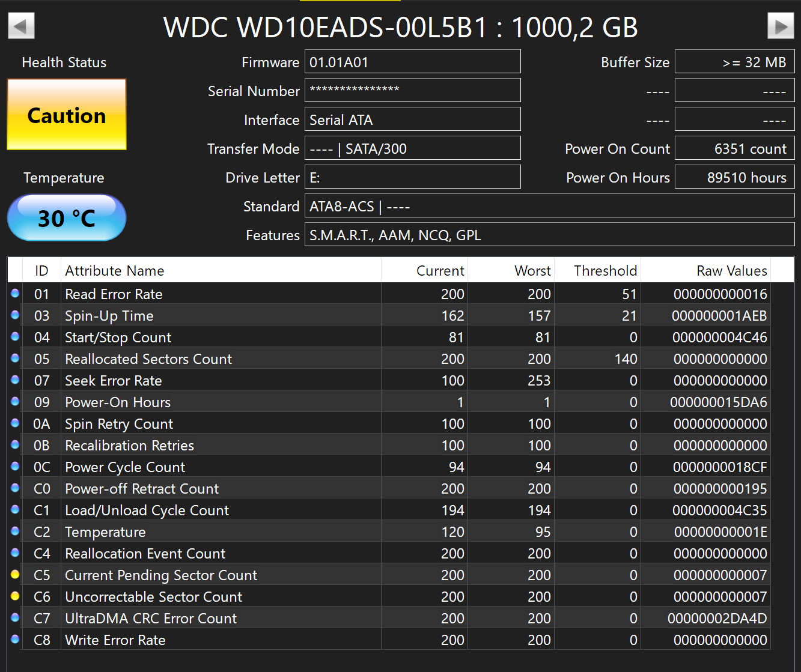This screenshot has width=801, height=672.
Task: Select the Reallocation Event Count attribute name
Action: coord(145,554)
